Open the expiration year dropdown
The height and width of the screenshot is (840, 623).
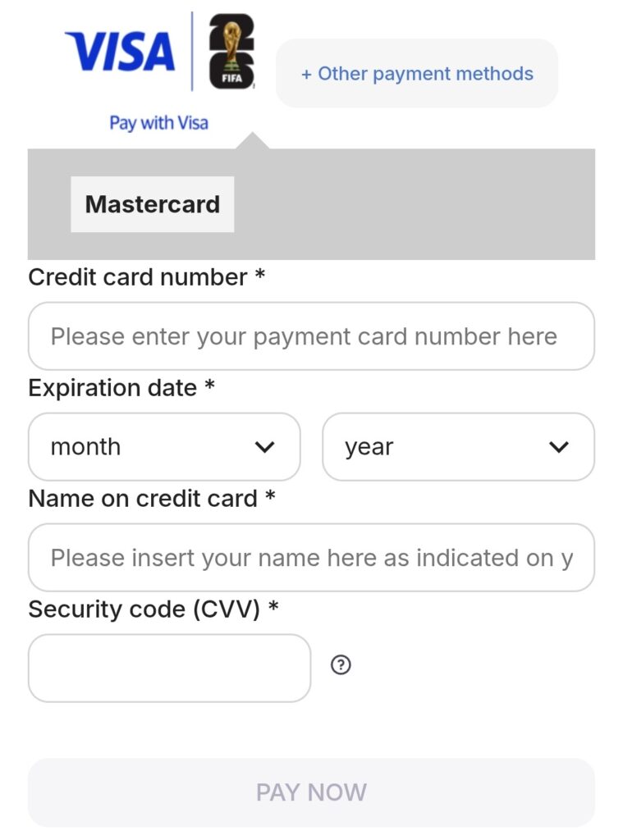(x=458, y=447)
